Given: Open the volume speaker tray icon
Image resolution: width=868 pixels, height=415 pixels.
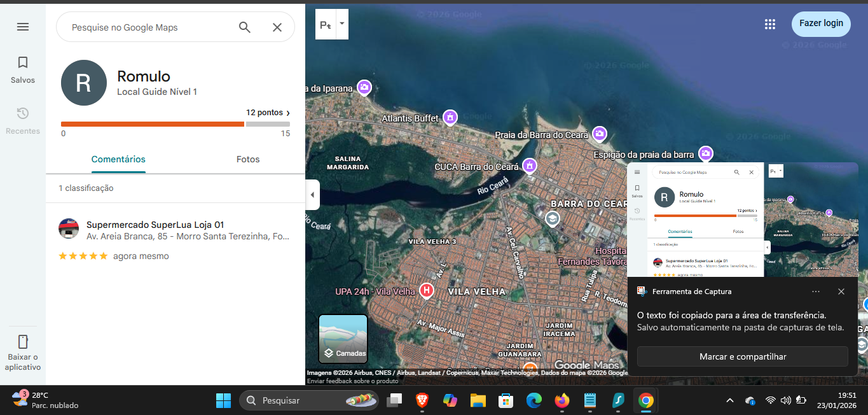Looking at the screenshot, I should (786, 400).
